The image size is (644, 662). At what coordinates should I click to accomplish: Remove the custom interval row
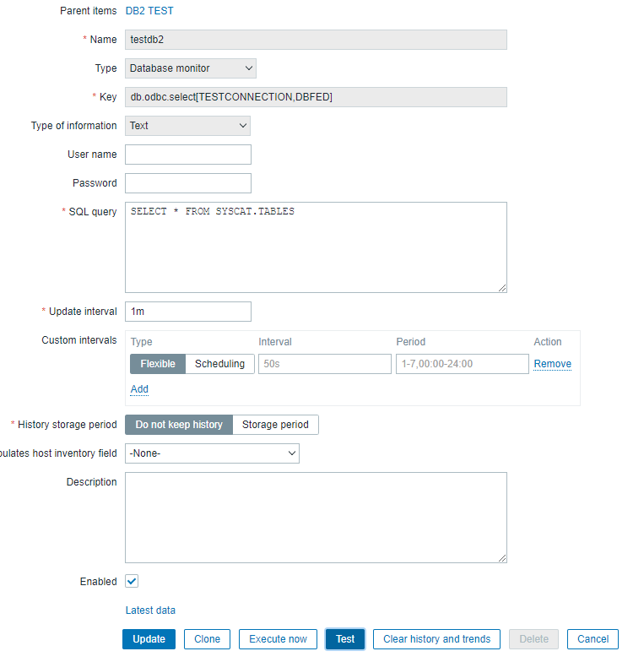(552, 364)
